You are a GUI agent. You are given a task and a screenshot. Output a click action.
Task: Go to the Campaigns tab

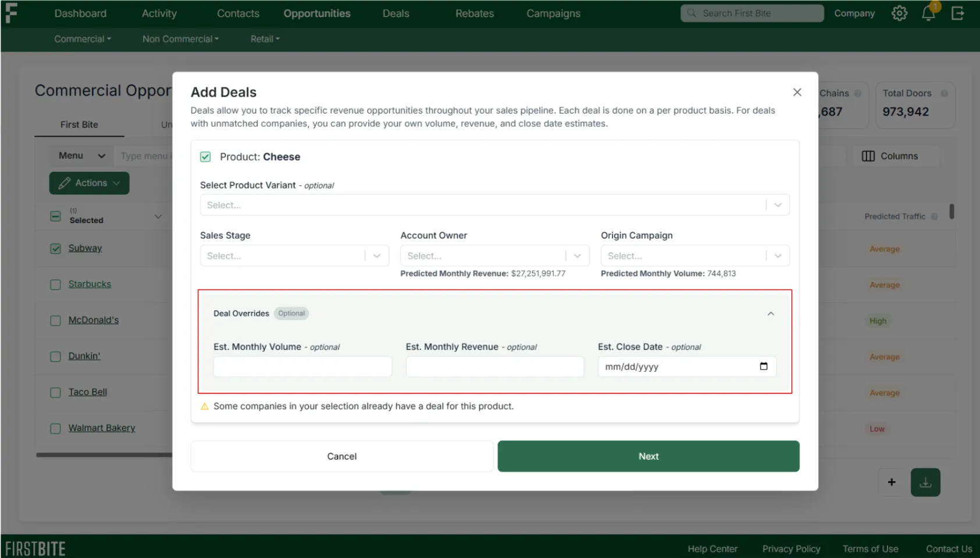coord(553,13)
